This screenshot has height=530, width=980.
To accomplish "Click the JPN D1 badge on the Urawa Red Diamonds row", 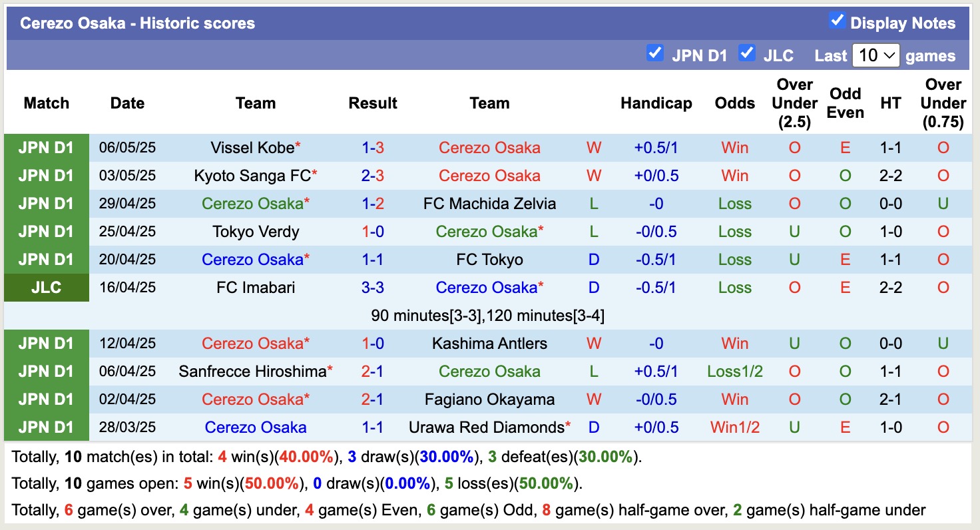I will pos(46,427).
